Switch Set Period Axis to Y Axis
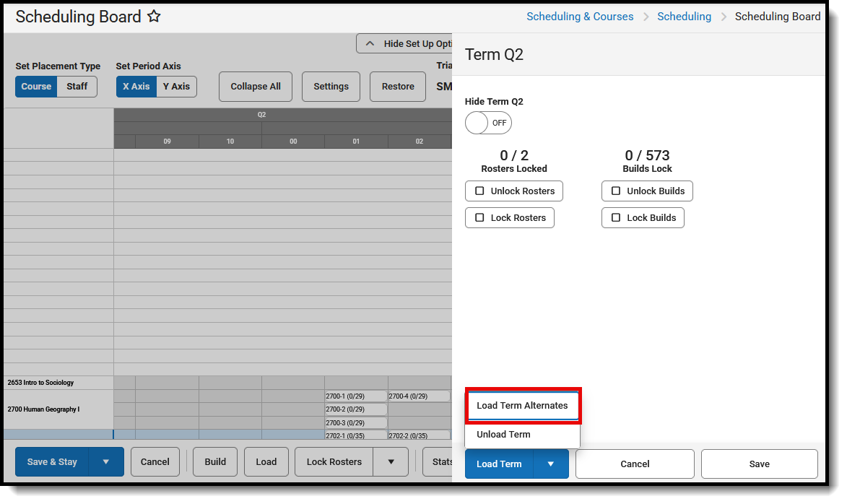This screenshot has width=847, height=504. point(176,86)
